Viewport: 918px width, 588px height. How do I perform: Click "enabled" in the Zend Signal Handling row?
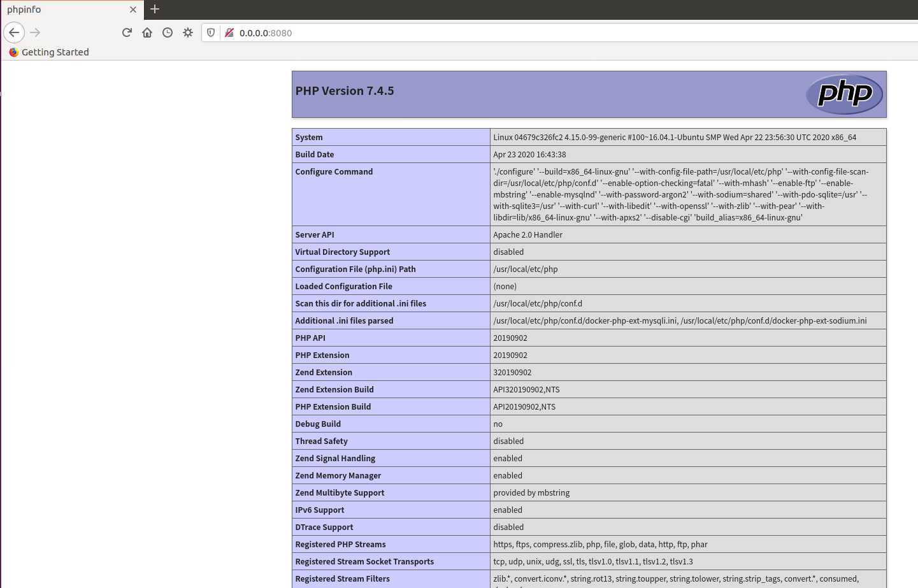tap(508, 459)
